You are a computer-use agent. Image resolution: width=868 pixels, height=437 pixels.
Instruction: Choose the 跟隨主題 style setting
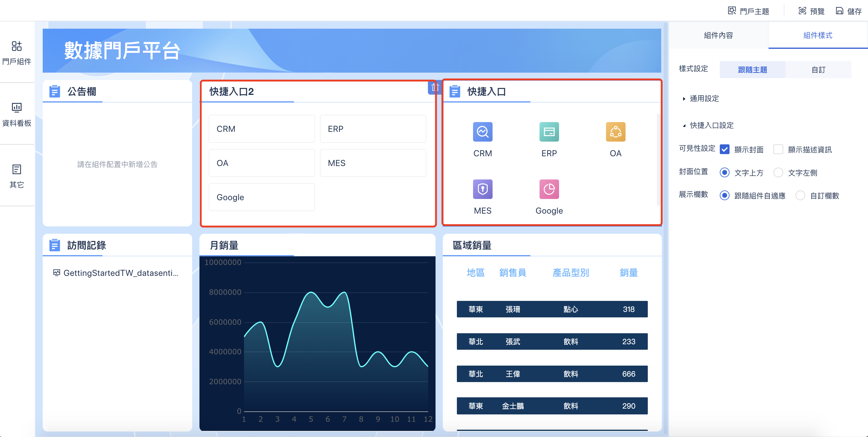click(x=752, y=70)
